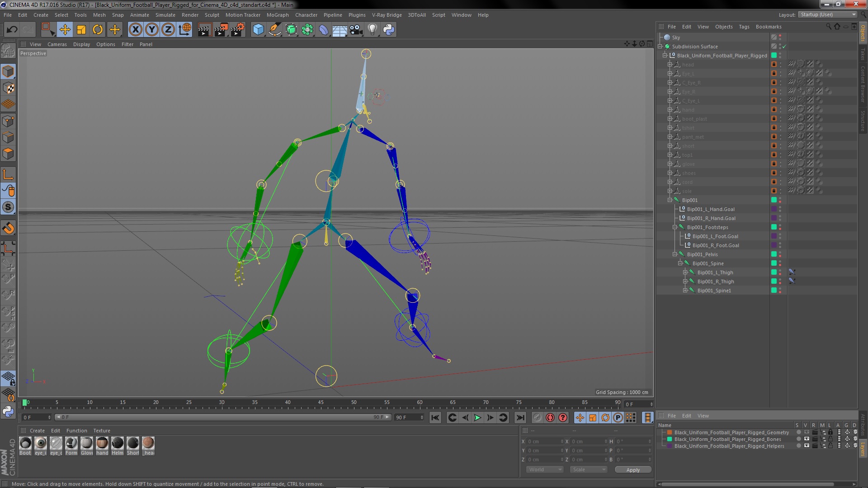
Task: Select the Rotate tool icon
Action: tap(98, 30)
